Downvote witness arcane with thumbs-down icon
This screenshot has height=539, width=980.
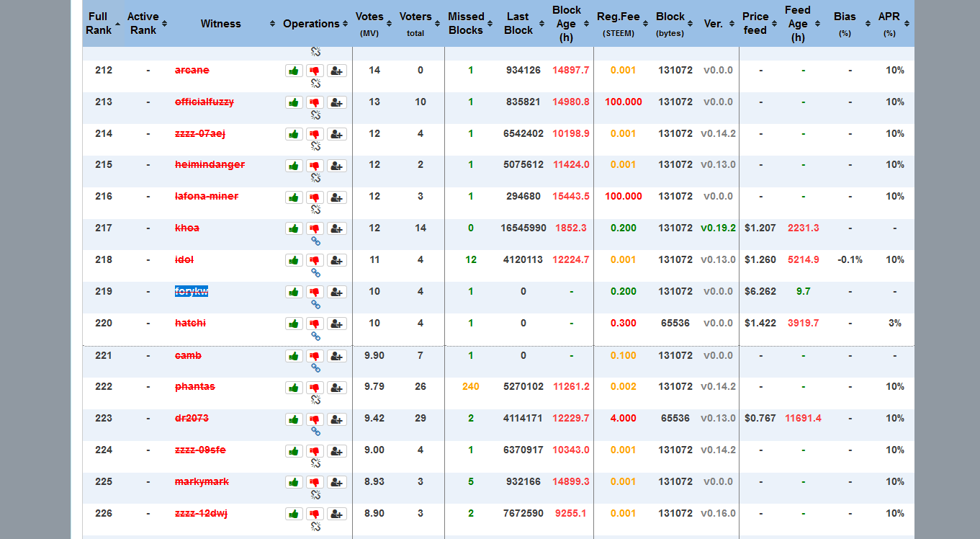pyautogui.click(x=315, y=71)
